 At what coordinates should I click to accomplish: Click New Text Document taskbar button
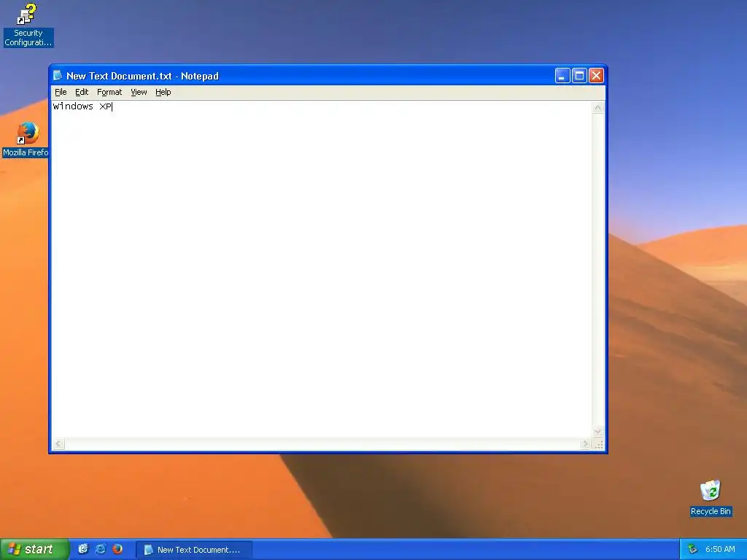194,550
